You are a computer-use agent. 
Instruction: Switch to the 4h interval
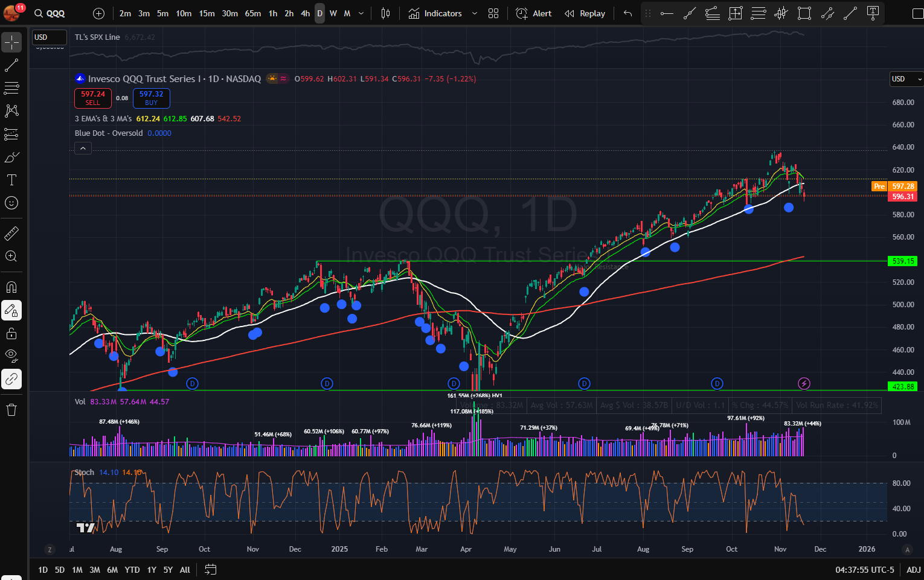click(x=305, y=13)
